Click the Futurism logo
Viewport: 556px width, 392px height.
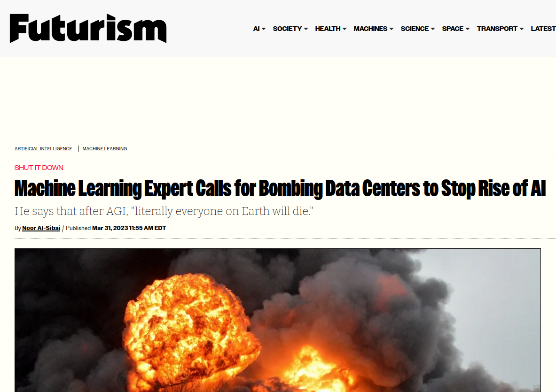[x=88, y=29]
